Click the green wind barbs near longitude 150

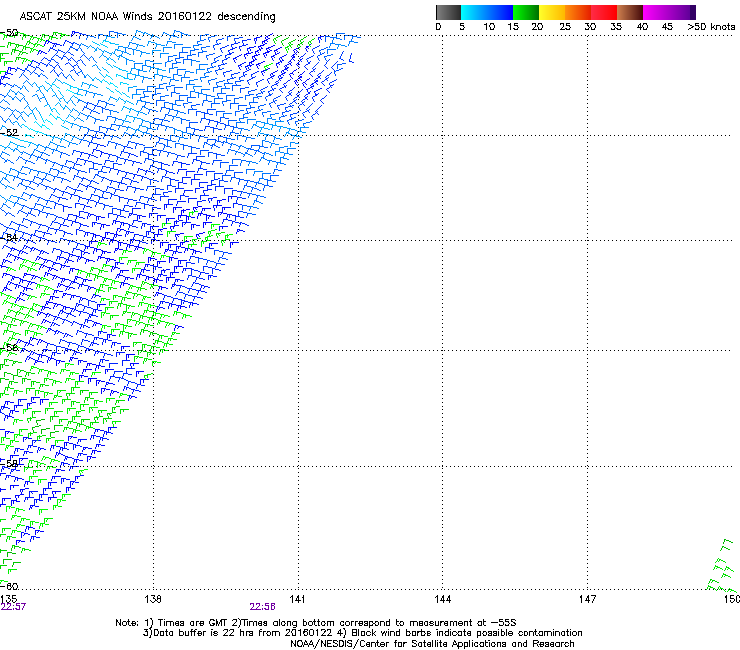pyautogui.click(x=722, y=566)
